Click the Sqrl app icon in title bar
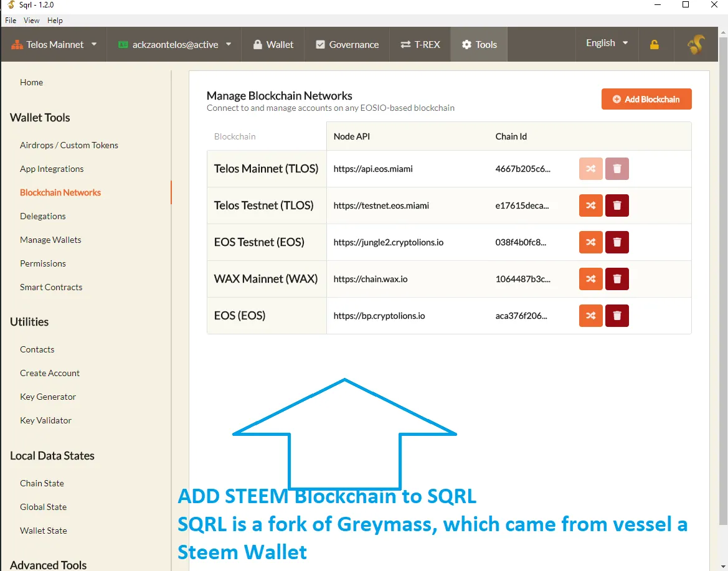Viewport: 728px width, 571px height. tap(11, 4)
